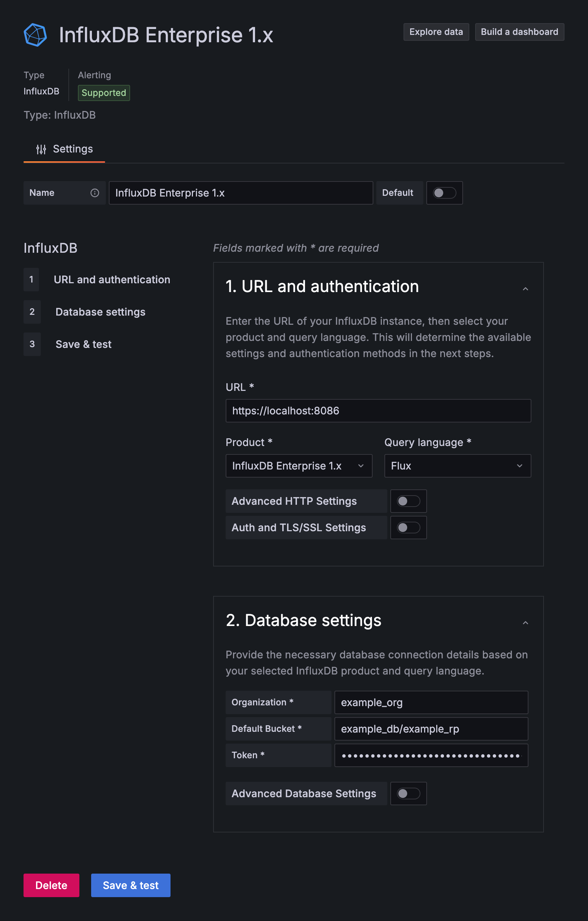This screenshot has height=921, width=588.
Task: Click the info icon beside the Name field
Action: [x=94, y=193]
